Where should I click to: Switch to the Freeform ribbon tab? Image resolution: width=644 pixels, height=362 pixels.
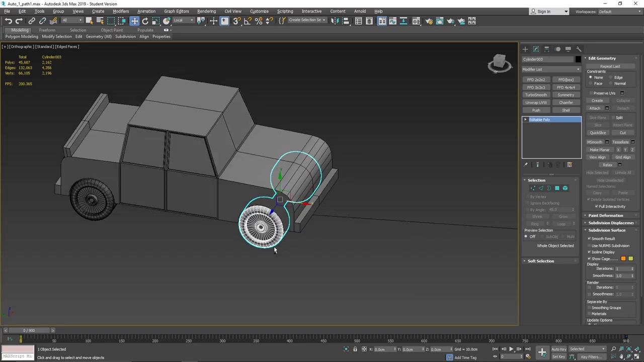click(x=47, y=30)
